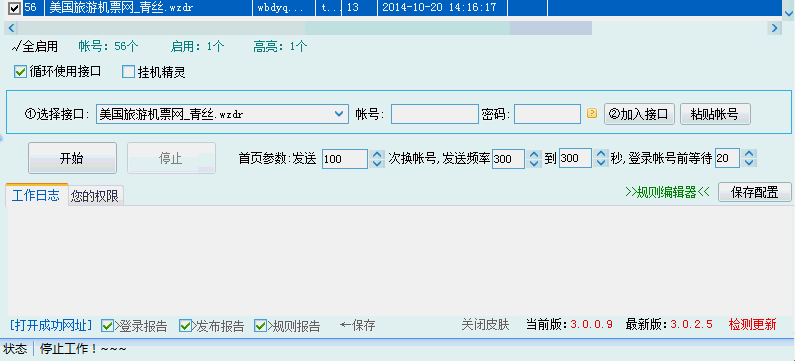Increase the 发送 count stepper up arrow
Image resolution: width=795 pixels, height=361 pixels.
click(377, 155)
